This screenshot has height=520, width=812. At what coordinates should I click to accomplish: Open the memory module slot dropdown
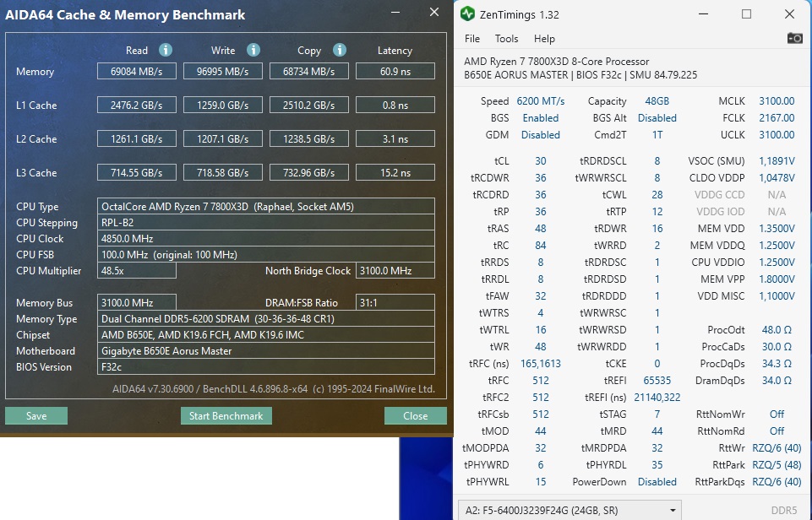point(569,511)
